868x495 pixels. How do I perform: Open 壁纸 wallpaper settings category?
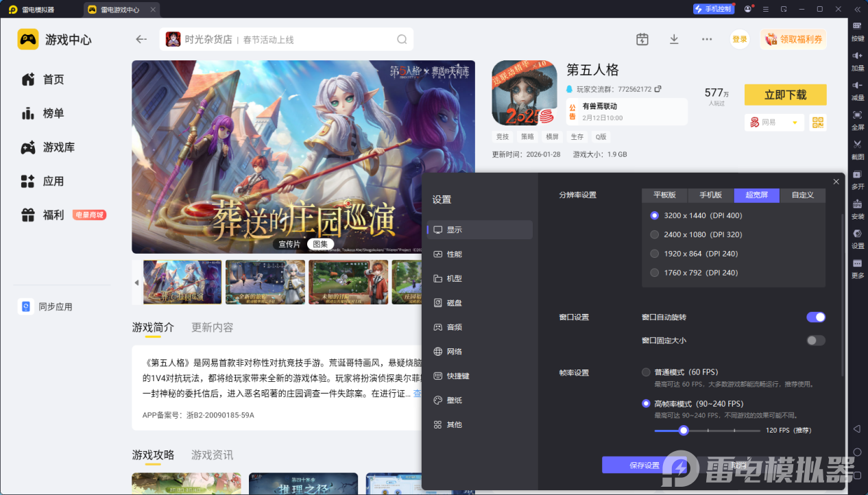479,400
